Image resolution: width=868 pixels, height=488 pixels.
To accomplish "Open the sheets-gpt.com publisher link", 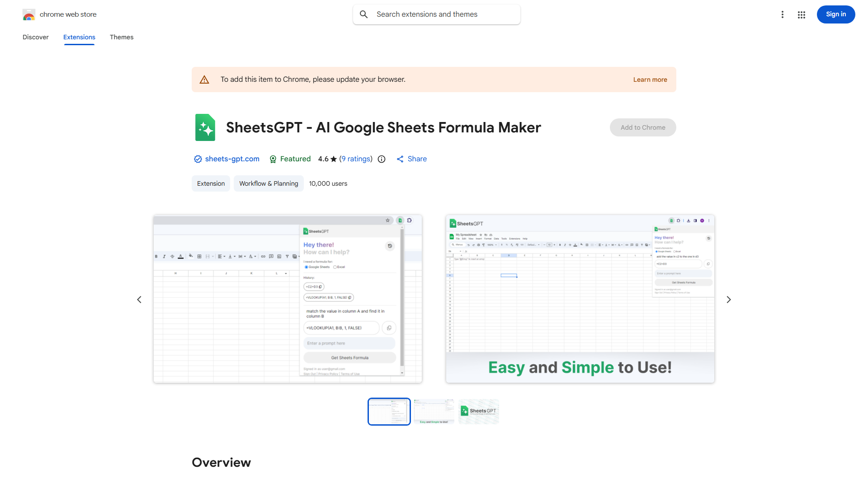I will click(232, 159).
